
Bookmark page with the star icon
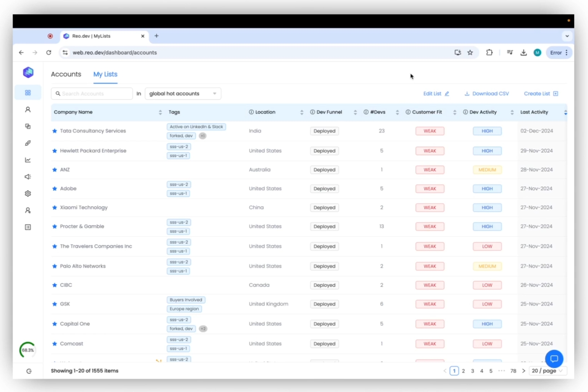pyautogui.click(x=470, y=53)
